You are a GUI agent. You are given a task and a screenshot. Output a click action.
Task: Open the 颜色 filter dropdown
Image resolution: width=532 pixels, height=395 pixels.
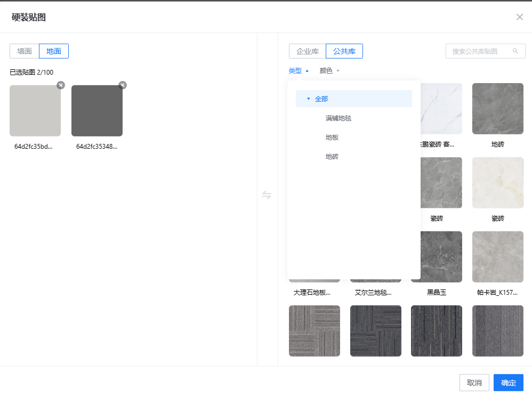click(x=329, y=70)
